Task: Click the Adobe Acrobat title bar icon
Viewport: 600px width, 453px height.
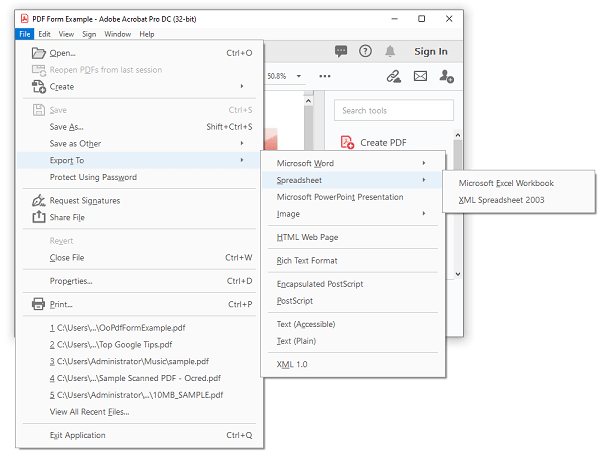Action: tap(25, 19)
